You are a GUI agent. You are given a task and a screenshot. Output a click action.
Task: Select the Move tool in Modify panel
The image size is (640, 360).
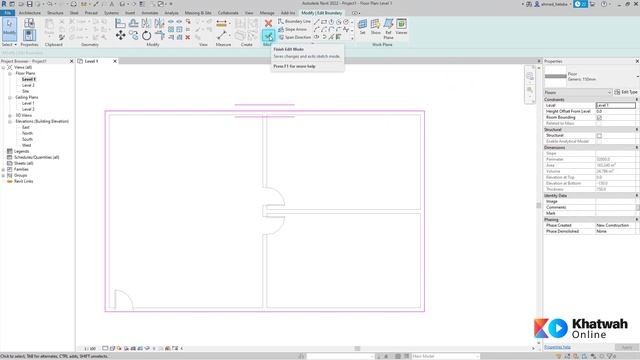point(120,36)
